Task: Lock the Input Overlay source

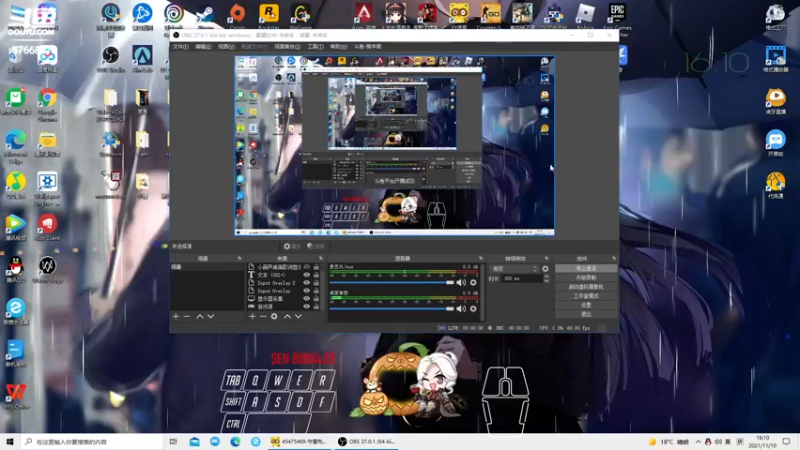Action: tap(316, 291)
